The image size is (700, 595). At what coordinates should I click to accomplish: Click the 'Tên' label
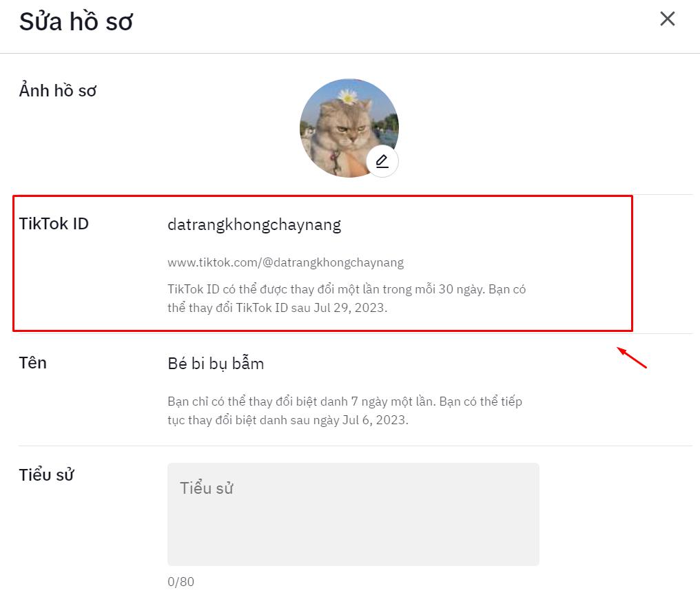click(x=32, y=362)
